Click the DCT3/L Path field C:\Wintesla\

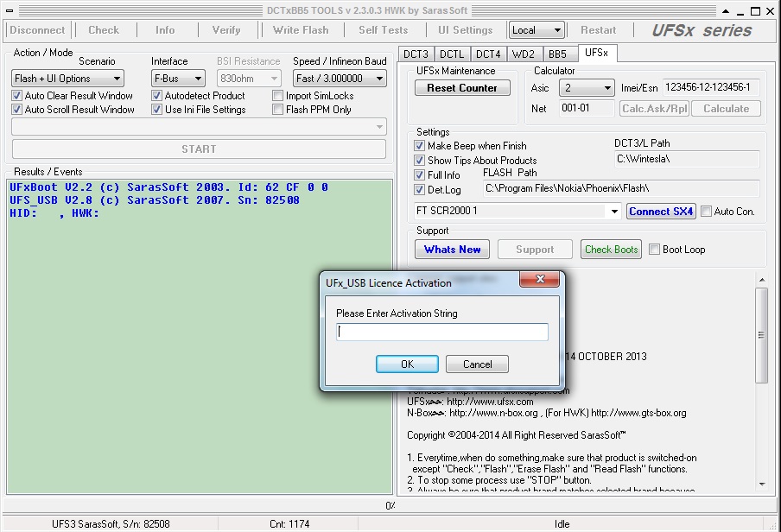tap(688, 159)
